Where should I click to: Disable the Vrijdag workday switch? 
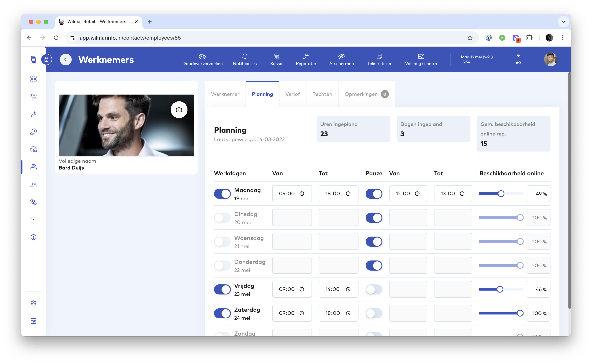click(x=222, y=289)
